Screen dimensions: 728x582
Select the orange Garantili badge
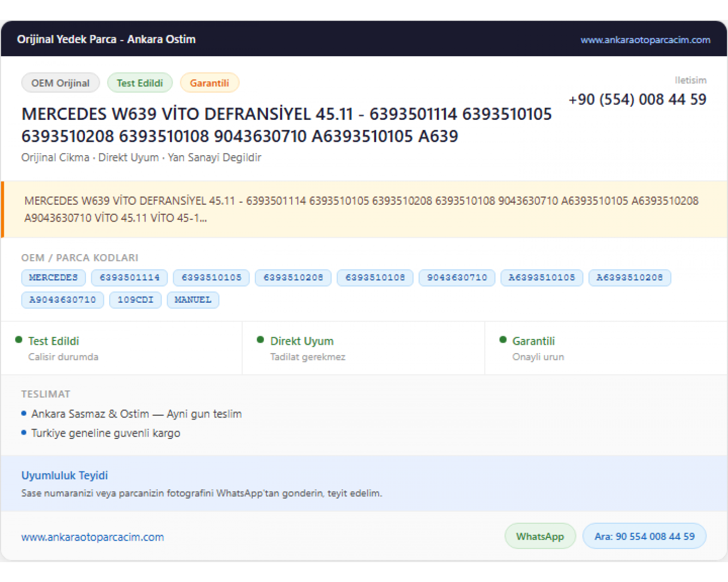tap(209, 83)
